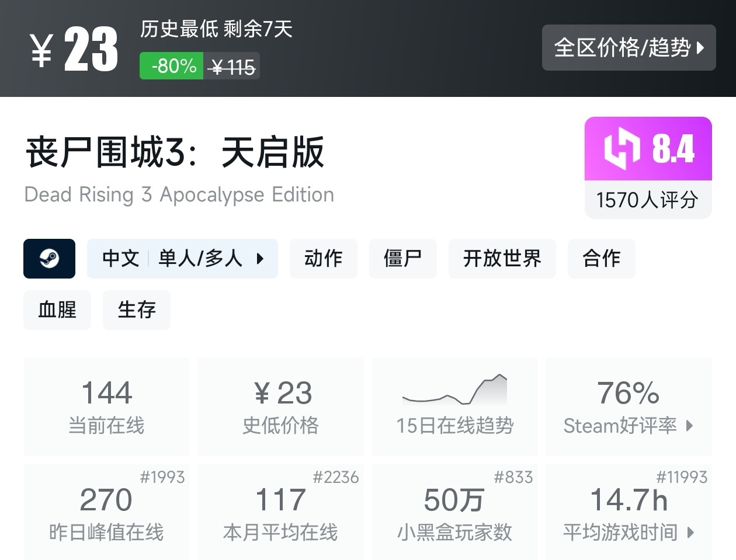Tap the 丧尸围城3：天启版 title

[x=174, y=152]
